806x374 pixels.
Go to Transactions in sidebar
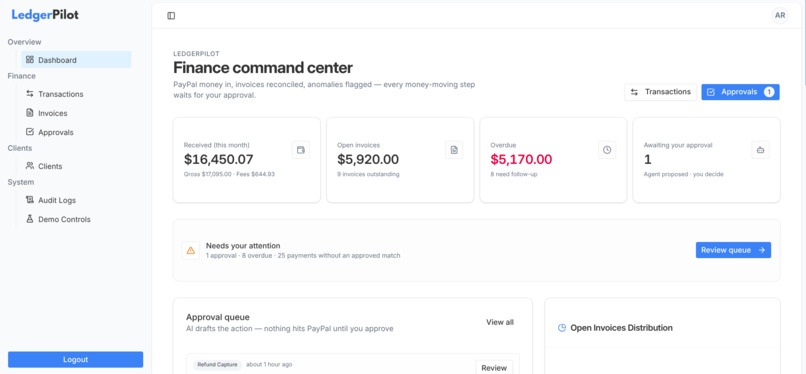point(76,94)
